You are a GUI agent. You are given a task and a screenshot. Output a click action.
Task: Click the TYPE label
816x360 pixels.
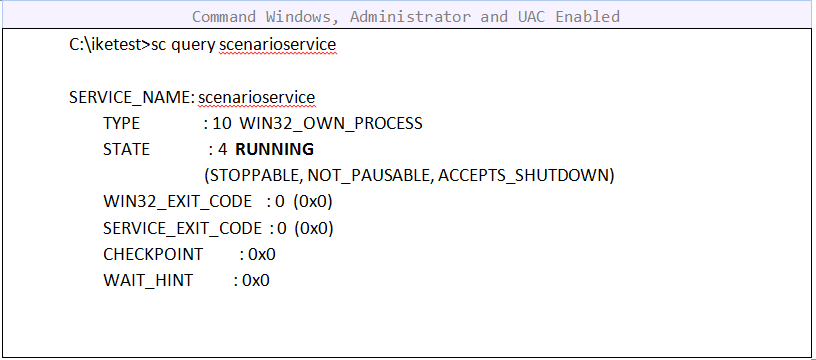(121, 124)
